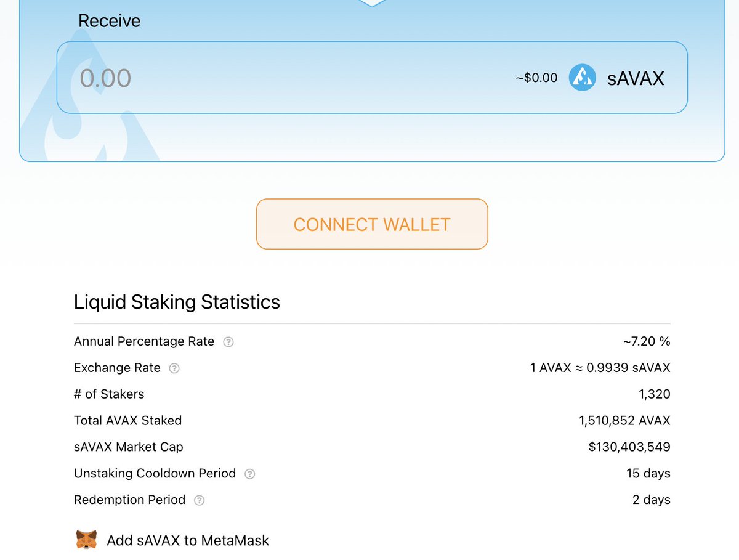The width and height of the screenshot is (739, 560).
Task: Click the 1,320 stakers count
Action: tap(655, 394)
